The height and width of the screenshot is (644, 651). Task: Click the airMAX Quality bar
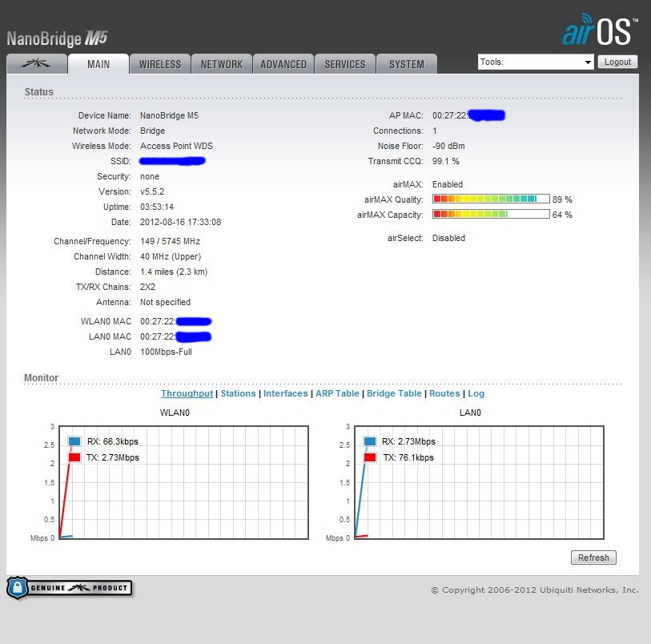coord(491,199)
